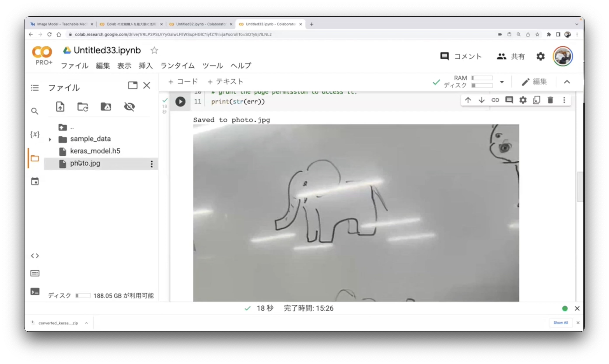Click the elephant photo output image
Screen dimensions: 609x364
coord(356,213)
